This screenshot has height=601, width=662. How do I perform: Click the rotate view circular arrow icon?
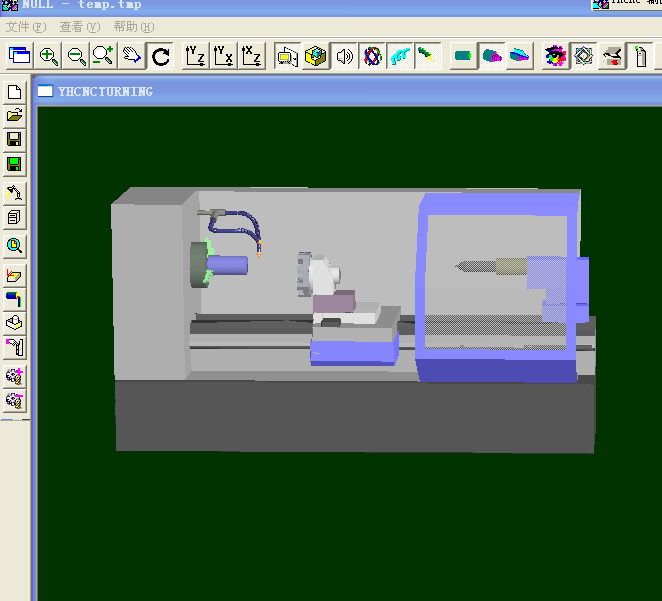160,56
